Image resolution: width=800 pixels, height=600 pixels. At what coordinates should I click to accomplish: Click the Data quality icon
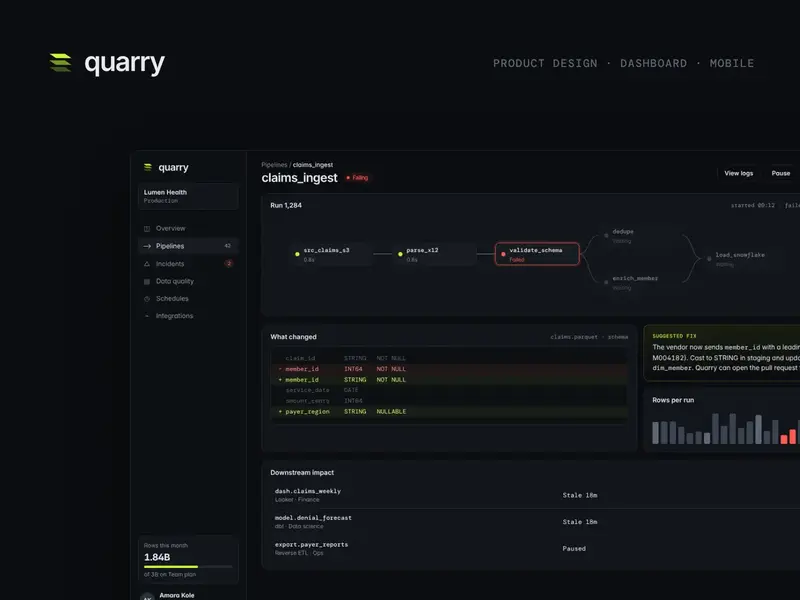[x=147, y=281]
